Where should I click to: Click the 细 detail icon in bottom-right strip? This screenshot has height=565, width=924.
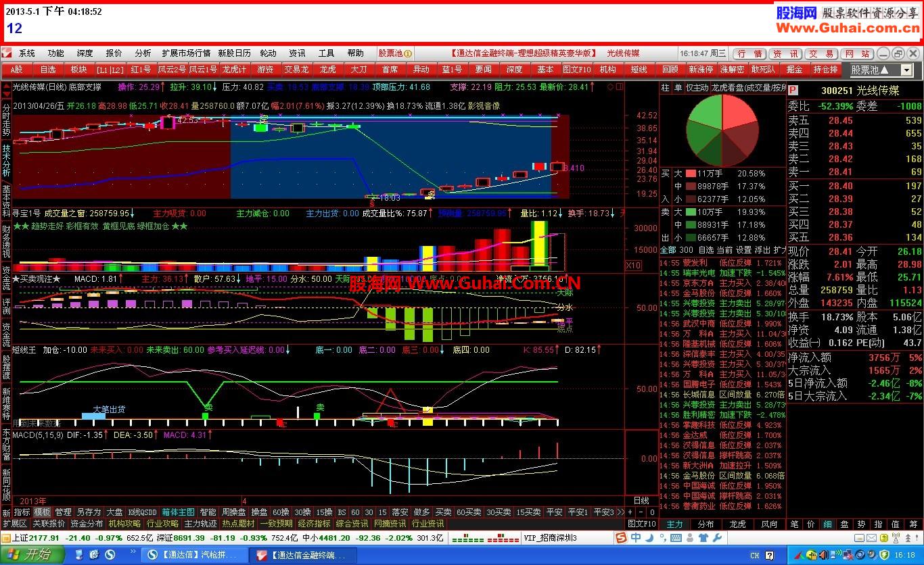point(828,524)
